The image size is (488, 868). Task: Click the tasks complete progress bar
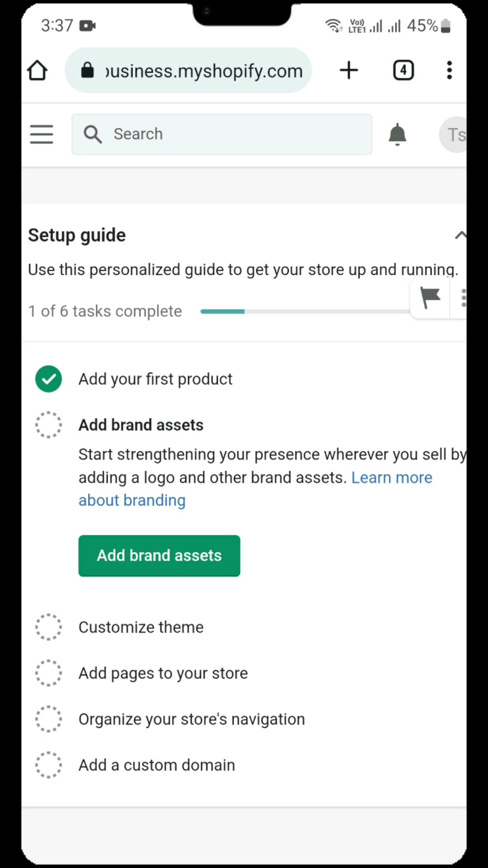click(x=305, y=311)
